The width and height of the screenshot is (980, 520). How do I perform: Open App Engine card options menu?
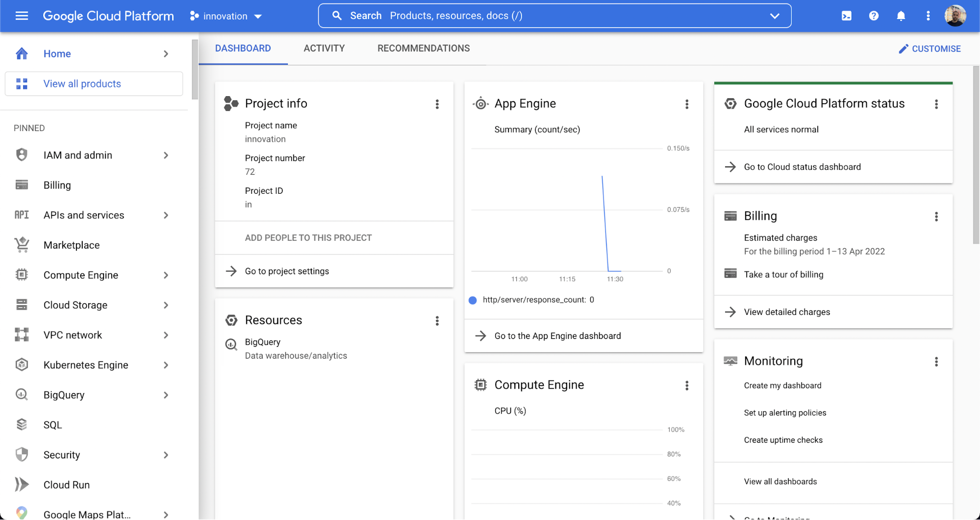tap(687, 104)
